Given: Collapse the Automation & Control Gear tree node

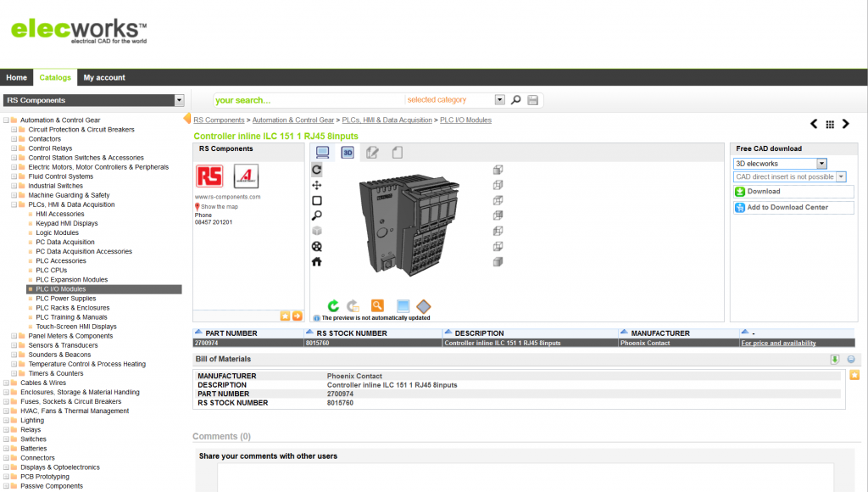Looking at the screenshot, I should (x=6, y=120).
